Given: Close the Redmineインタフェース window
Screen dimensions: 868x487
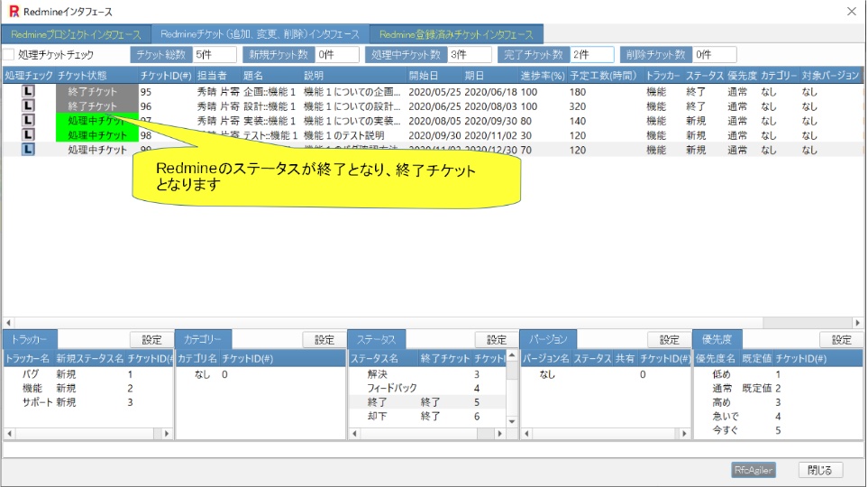Looking at the screenshot, I should tap(852, 11).
